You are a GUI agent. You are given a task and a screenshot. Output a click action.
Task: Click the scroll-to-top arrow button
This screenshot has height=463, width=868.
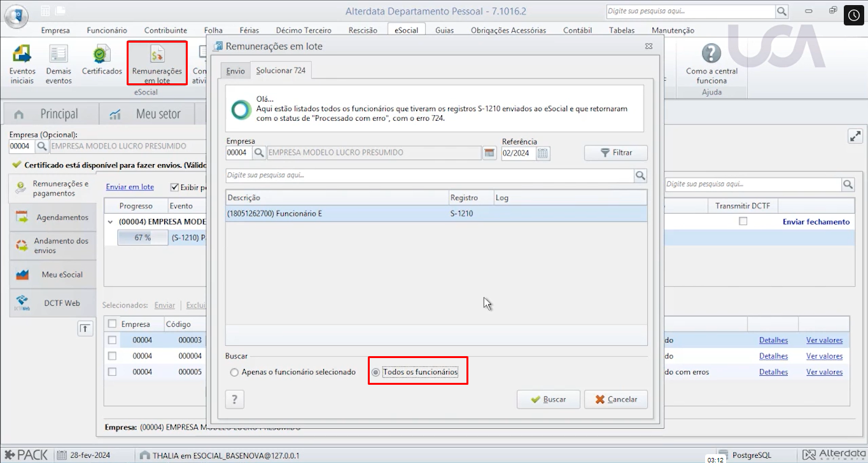(x=85, y=328)
